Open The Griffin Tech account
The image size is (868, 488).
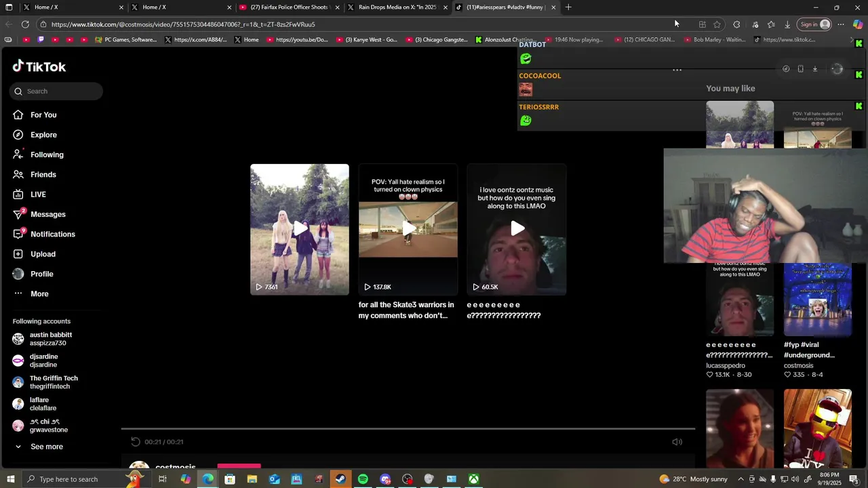click(x=45, y=382)
